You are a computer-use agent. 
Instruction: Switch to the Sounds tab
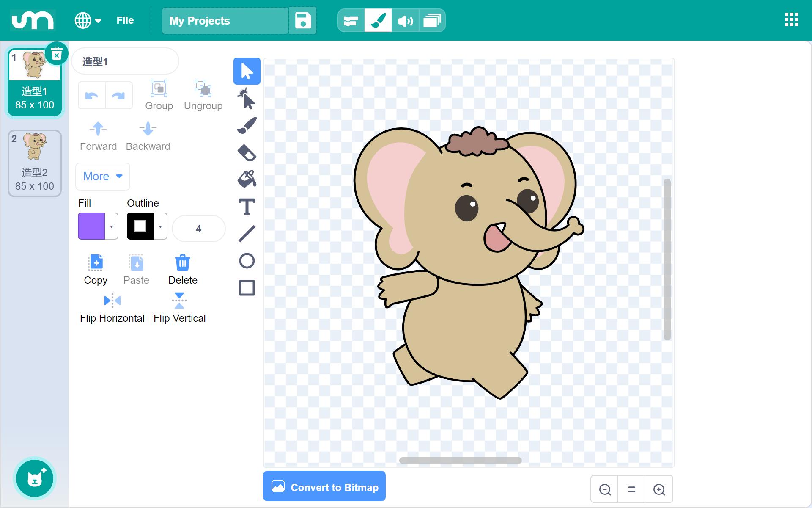pyautogui.click(x=405, y=20)
